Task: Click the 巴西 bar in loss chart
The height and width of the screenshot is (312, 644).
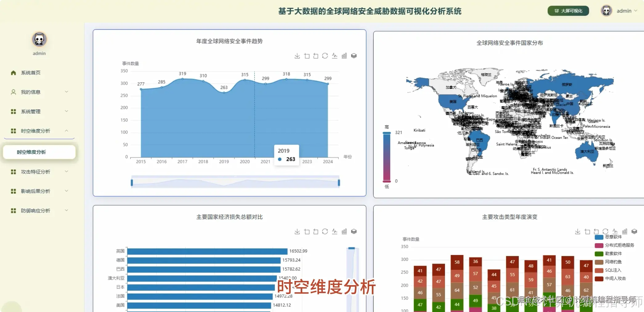Action: click(x=204, y=269)
